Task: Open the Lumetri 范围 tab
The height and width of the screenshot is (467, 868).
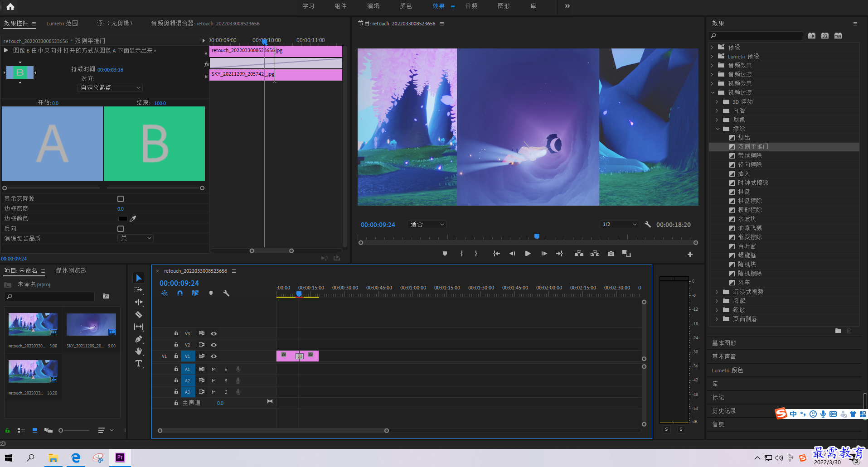Action: coord(62,23)
